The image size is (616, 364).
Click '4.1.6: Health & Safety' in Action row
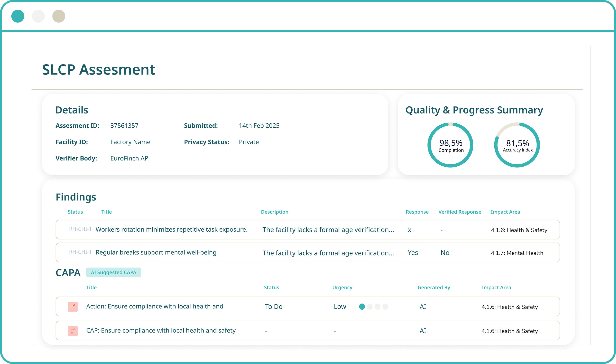[510, 307]
